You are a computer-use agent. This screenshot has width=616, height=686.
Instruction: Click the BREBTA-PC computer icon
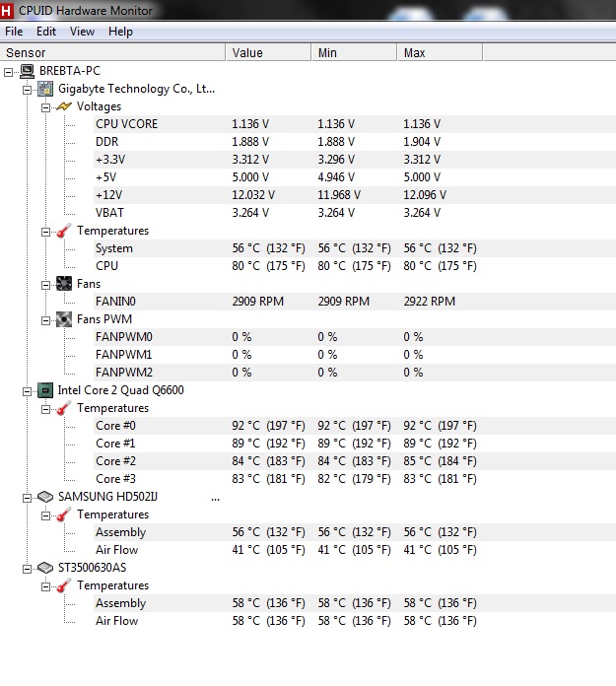point(28,71)
